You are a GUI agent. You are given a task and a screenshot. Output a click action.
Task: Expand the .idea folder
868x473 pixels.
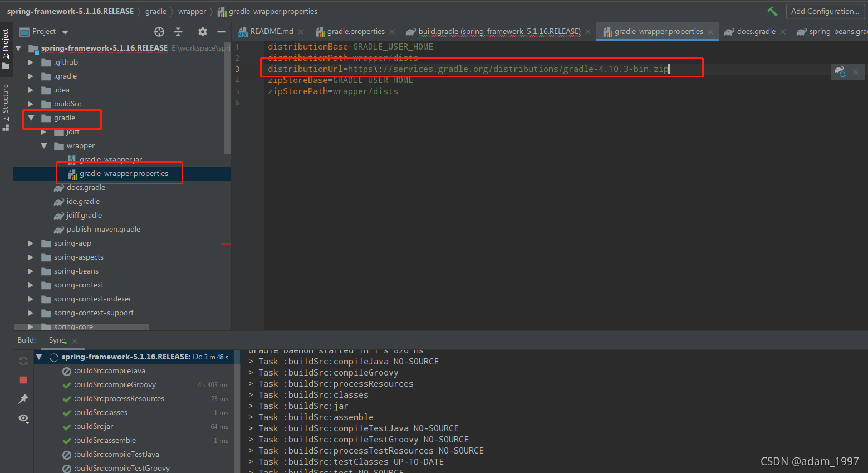click(x=31, y=90)
